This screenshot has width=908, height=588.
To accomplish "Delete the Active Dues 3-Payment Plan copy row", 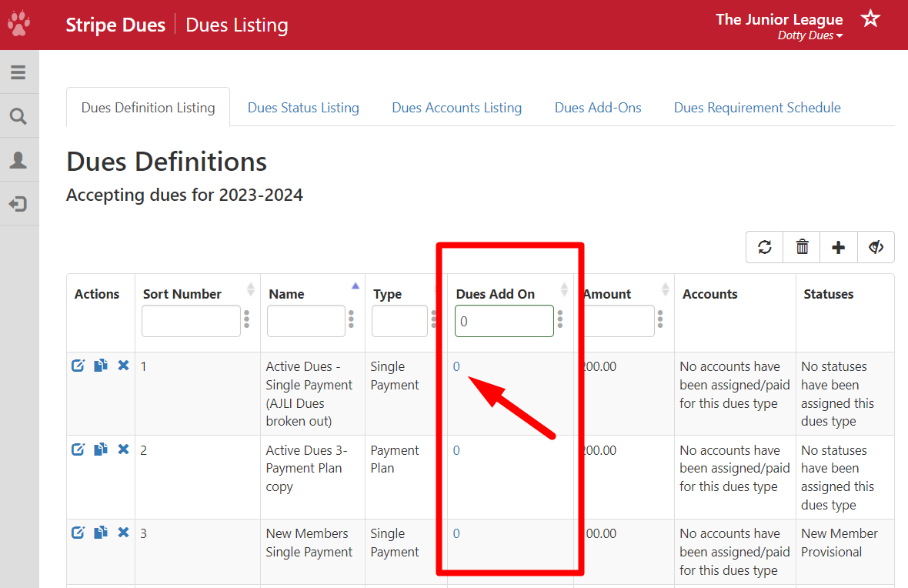I will [x=123, y=449].
